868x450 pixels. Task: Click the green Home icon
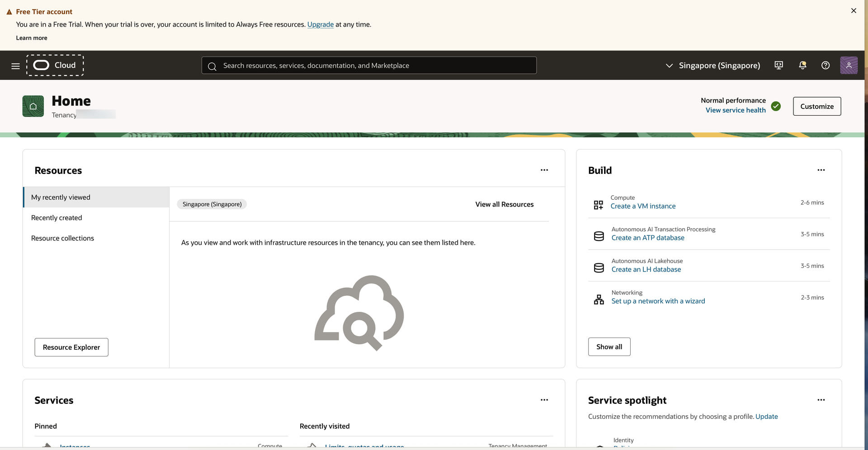33,106
